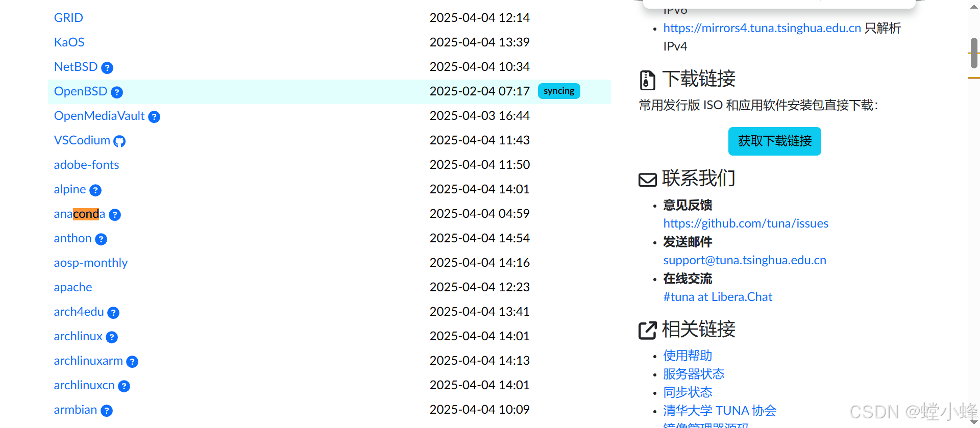The image size is (980, 428).
Task: Open the 服务器状态 link
Action: click(694, 374)
